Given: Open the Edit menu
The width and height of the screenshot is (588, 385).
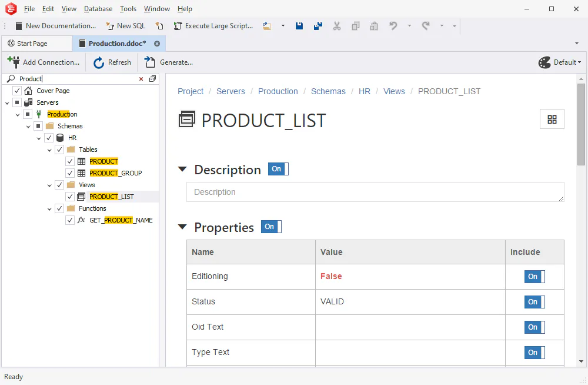Looking at the screenshot, I should (48, 9).
